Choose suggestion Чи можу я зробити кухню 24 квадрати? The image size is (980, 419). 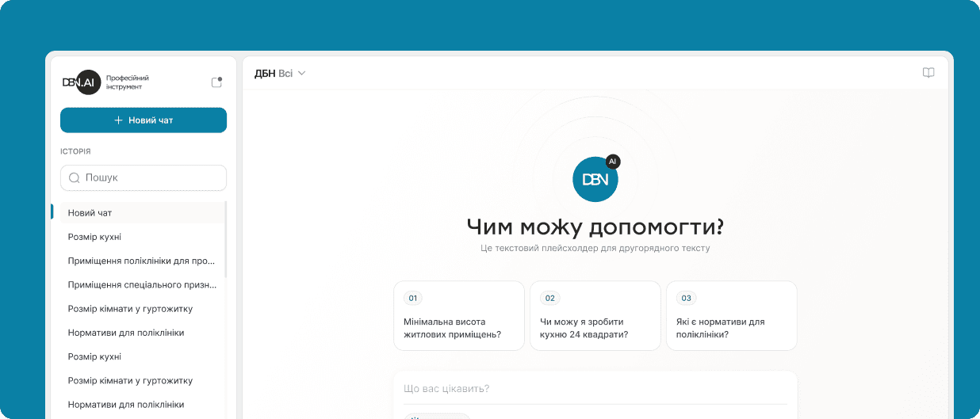point(595,315)
